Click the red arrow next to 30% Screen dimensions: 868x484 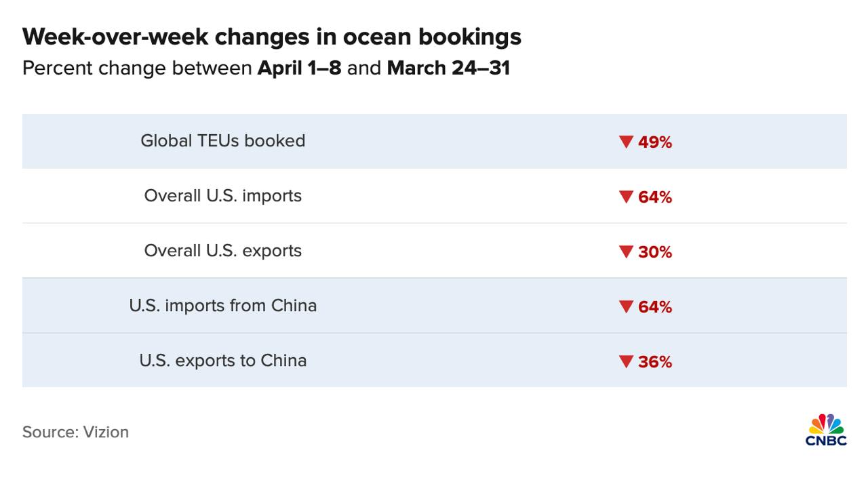click(x=625, y=251)
